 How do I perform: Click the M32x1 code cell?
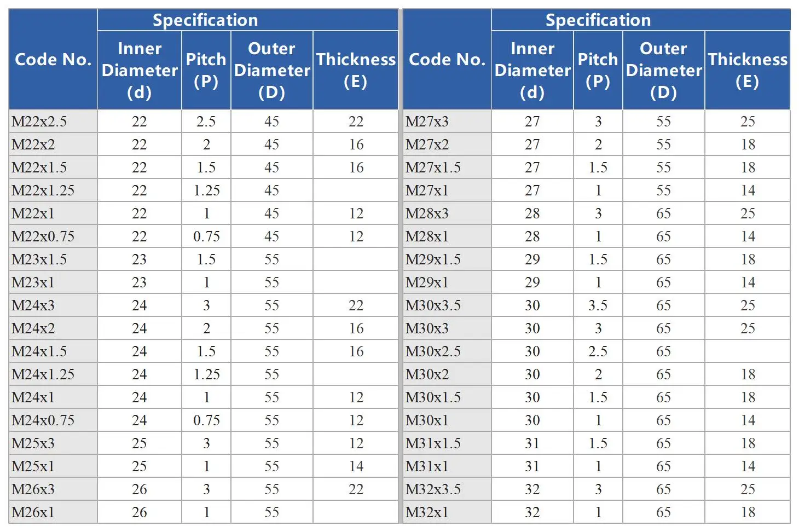[x=447, y=512]
